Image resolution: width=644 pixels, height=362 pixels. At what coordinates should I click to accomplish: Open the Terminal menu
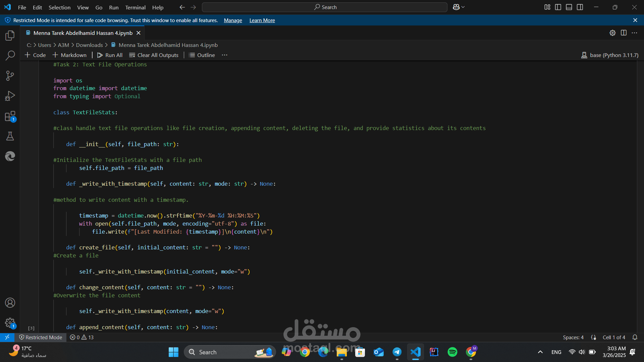point(135,7)
